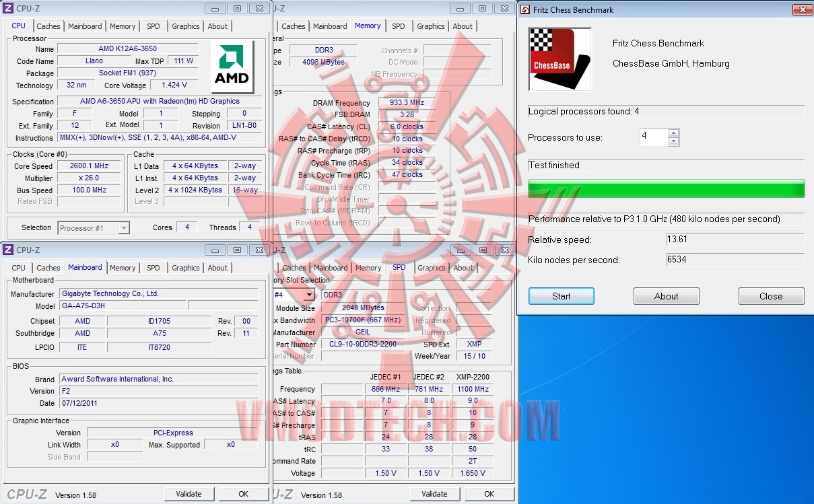Click the '1.650 V' XMP voltage cell
The width and height of the screenshot is (814, 504).
[x=473, y=474]
